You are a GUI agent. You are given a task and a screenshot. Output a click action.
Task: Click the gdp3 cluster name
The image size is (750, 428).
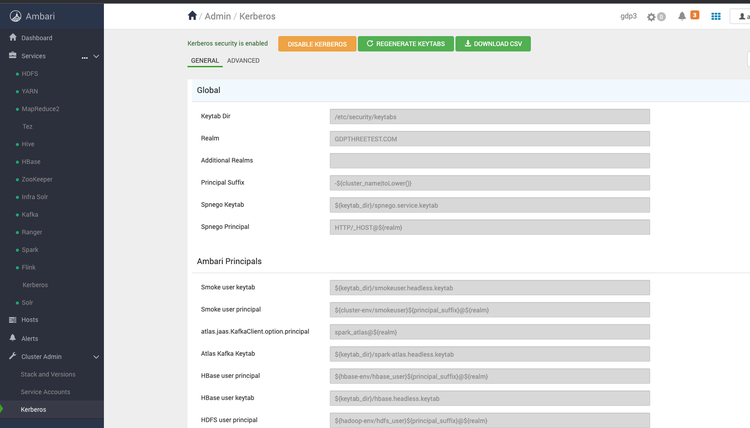(x=629, y=16)
